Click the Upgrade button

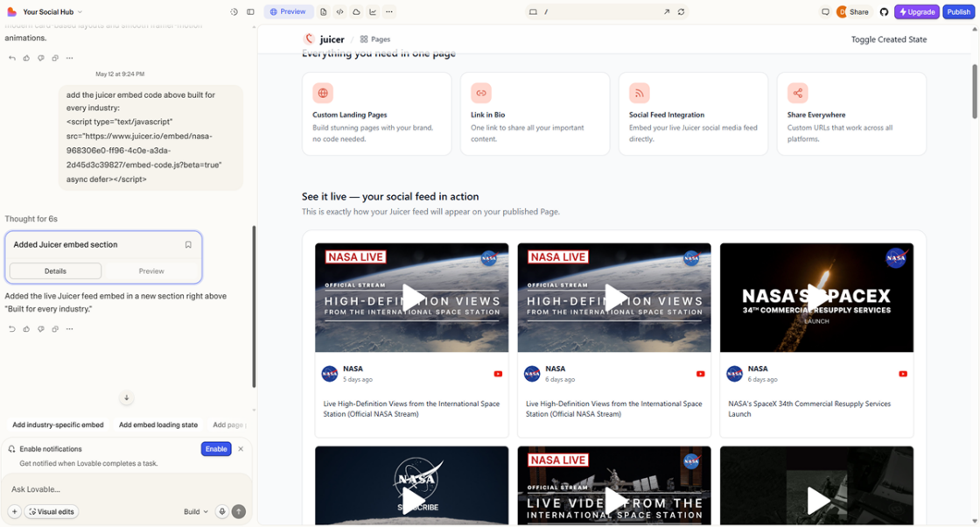tap(917, 12)
